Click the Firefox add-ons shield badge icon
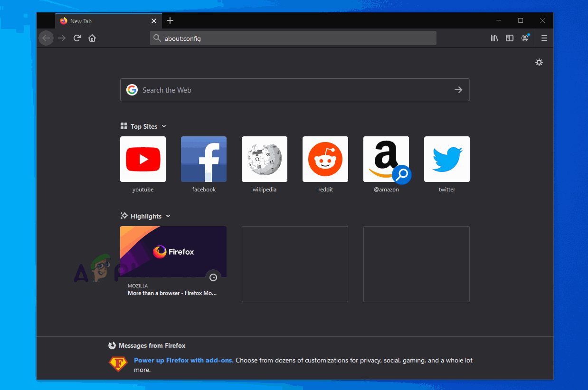The image size is (588, 390). pyautogui.click(x=118, y=364)
